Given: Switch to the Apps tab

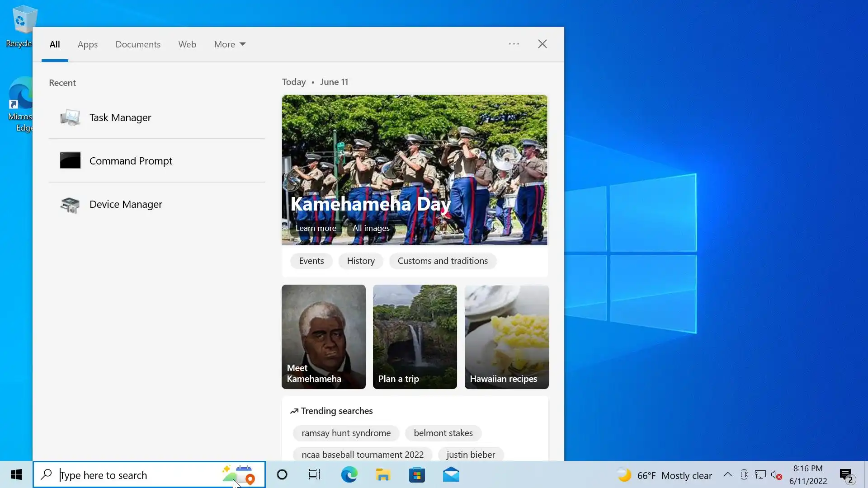Looking at the screenshot, I should (87, 44).
